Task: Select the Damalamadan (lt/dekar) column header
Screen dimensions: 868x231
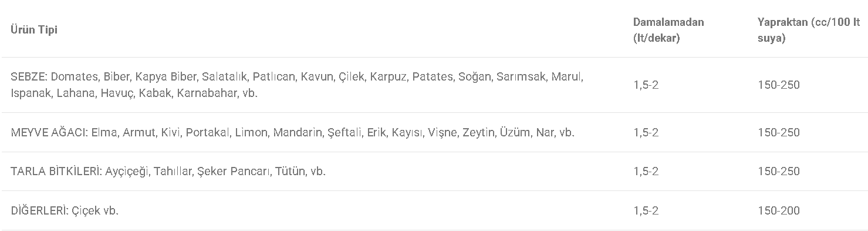Action: pyautogui.click(x=668, y=30)
